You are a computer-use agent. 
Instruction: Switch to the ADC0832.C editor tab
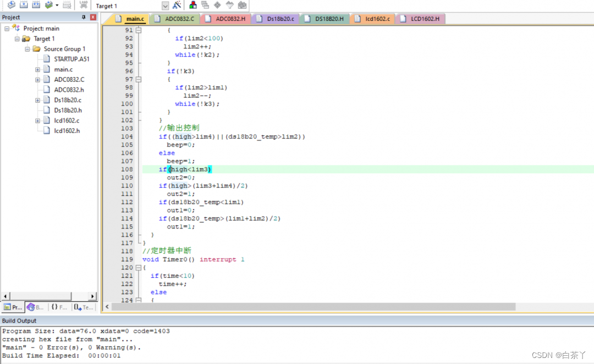point(179,19)
